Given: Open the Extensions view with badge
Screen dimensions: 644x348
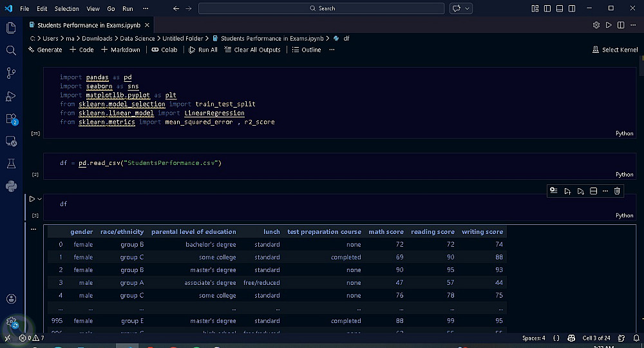Looking at the screenshot, I should click(x=11, y=119).
